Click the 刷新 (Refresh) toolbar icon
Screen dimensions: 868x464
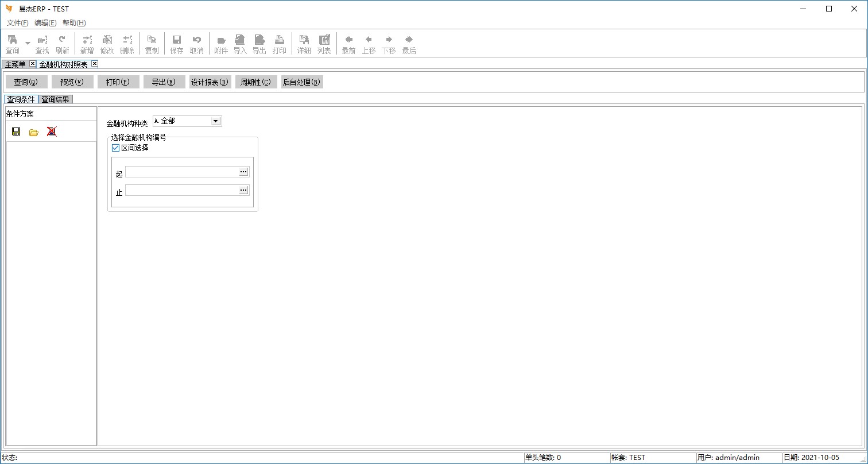(62, 44)
